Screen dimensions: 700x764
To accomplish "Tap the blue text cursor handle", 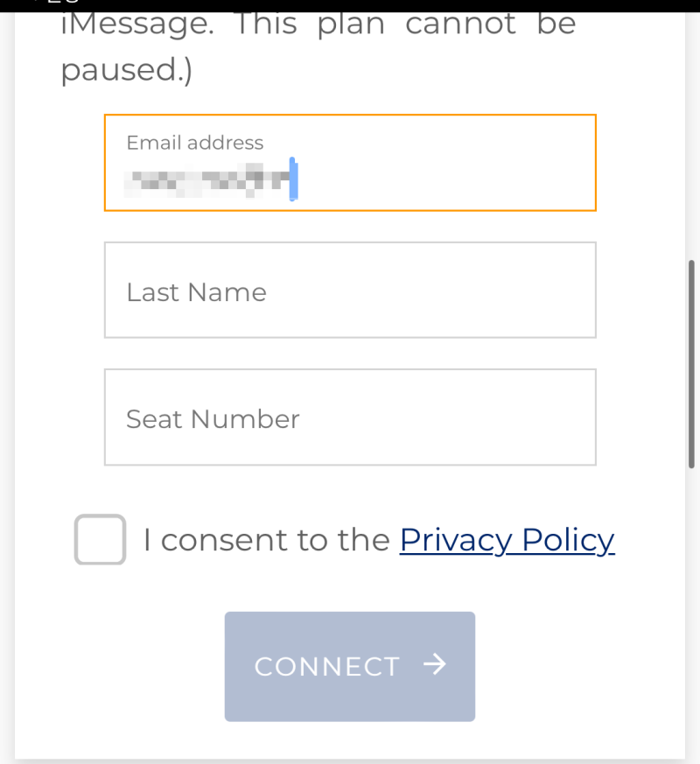I will [x=293, y=179].
